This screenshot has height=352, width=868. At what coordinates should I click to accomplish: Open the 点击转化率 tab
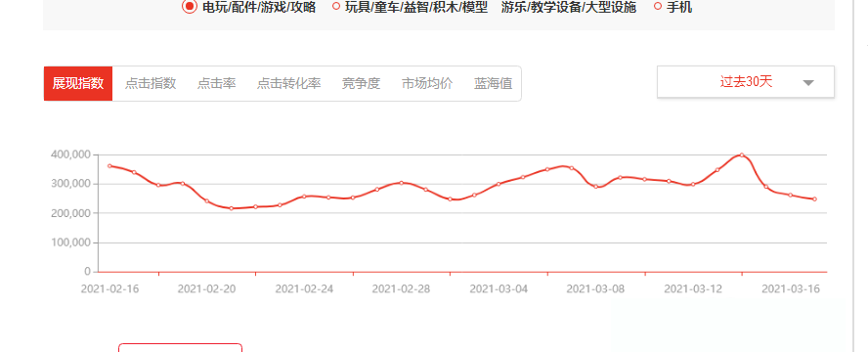pyautogui.click(x=289, y=83)
